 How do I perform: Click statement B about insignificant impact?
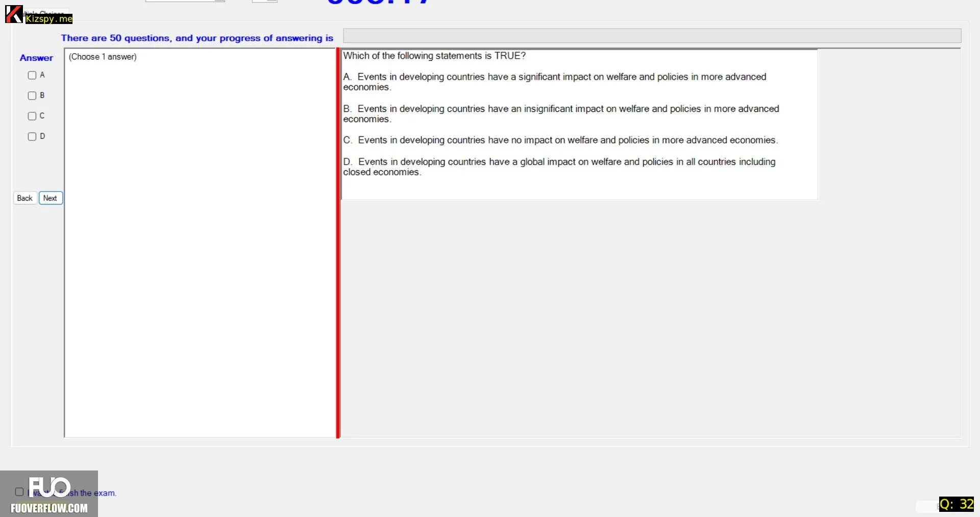pos(561,114)
